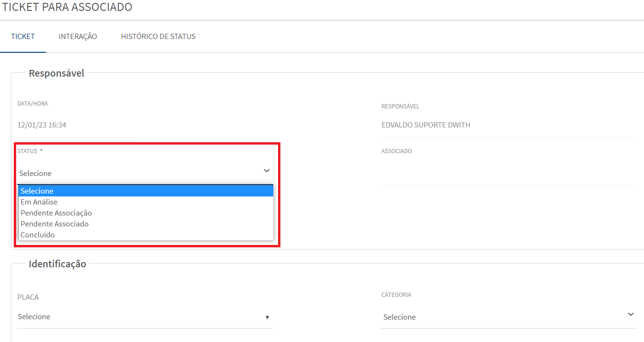Select Concluído status option

tap(146, 235)
